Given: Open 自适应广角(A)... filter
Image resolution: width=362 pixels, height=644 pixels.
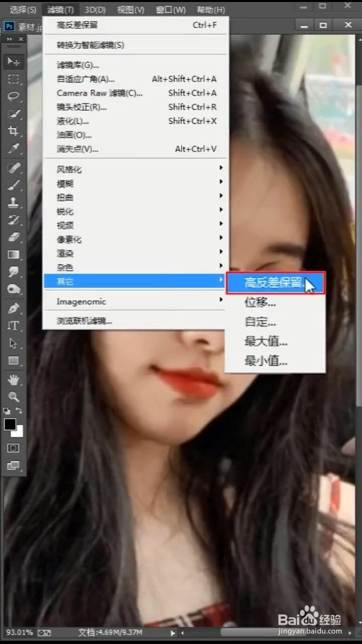Looking at the screenshot, I should pos(136,79).
